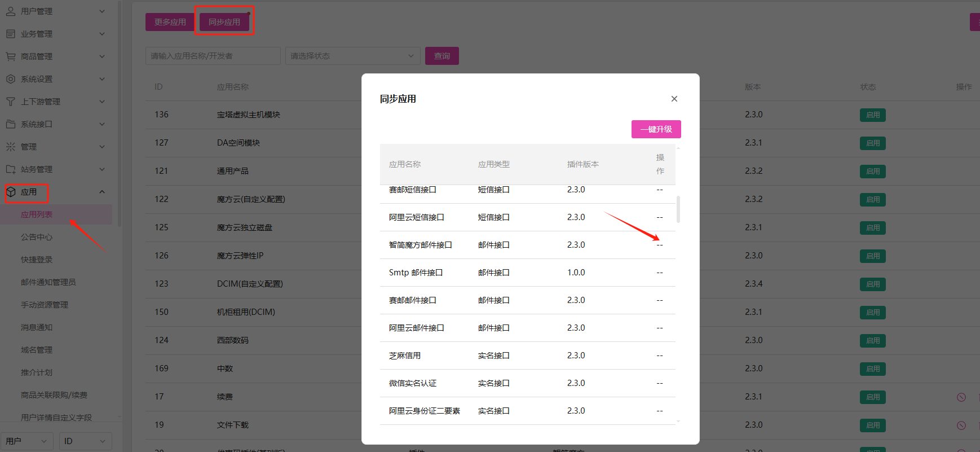Open 消息通知 in the sidebar
Image resolution: width=980 pixels, height=452 pixels.
(37, 327)
